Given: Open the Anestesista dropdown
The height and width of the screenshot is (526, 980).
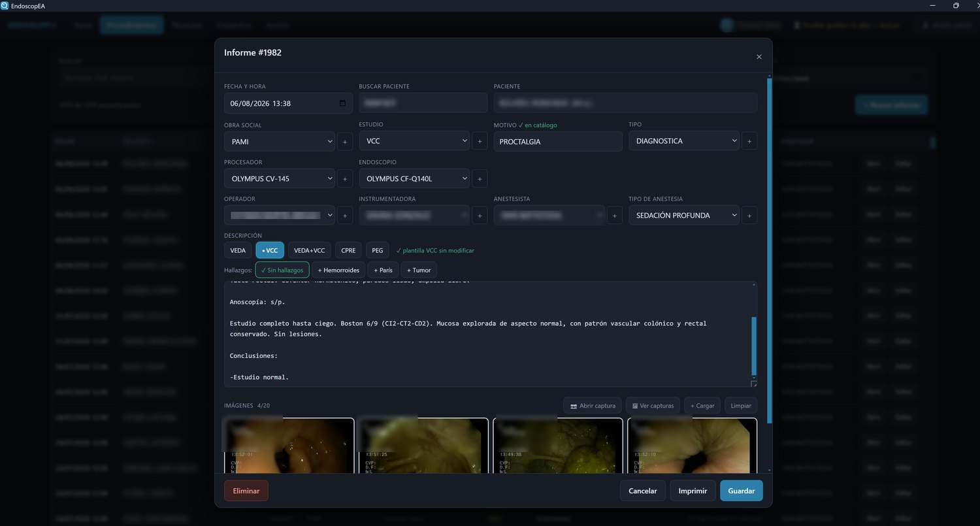Looking at the screenshot, I should [x=549, y=215].
